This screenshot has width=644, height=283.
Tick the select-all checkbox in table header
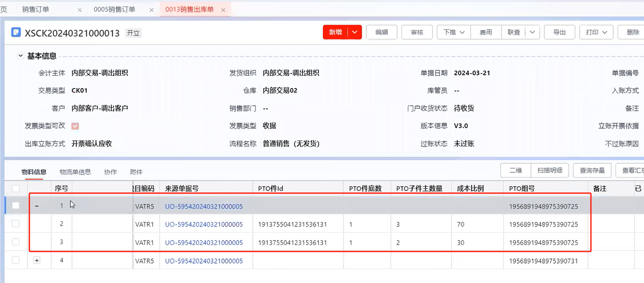coord(16,188)
